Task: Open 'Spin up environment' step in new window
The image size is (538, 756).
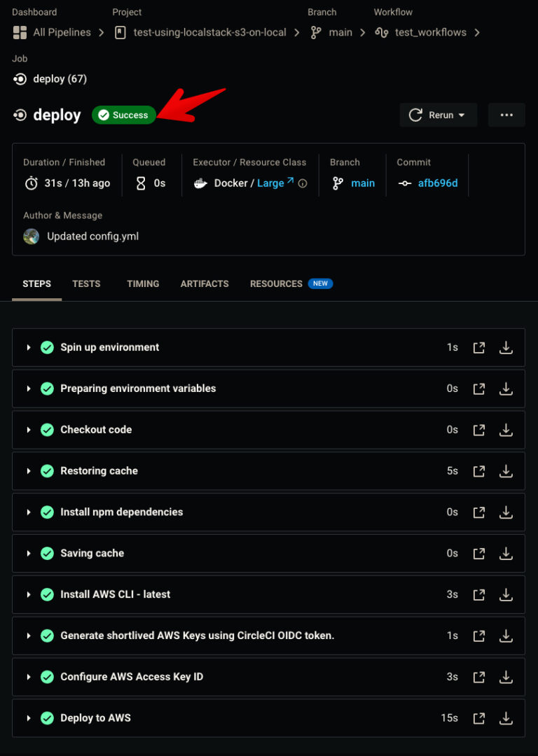Action: tap(479, 347)
